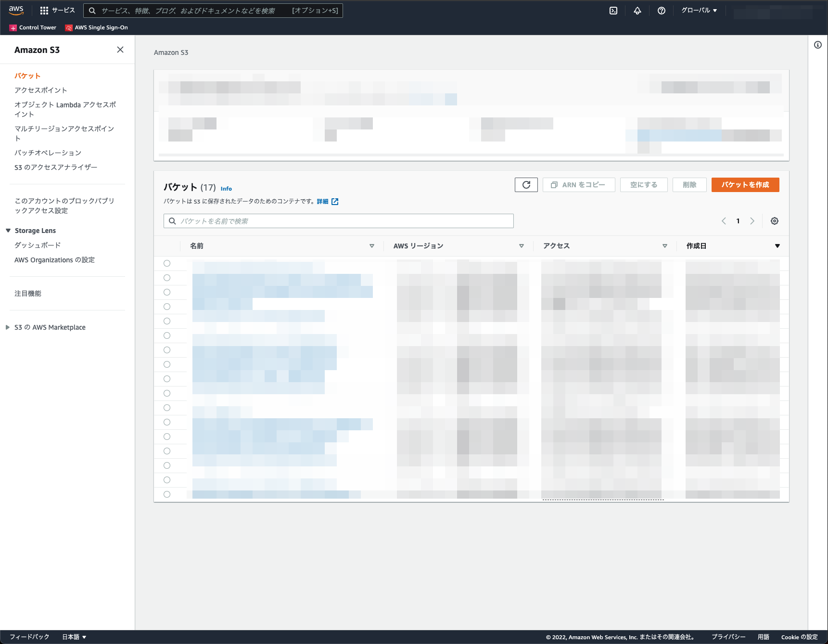The image size is (828, 644).
Task: Open オブジェクト Lambda アクセスポイント
Action: (x=65, y=109)
